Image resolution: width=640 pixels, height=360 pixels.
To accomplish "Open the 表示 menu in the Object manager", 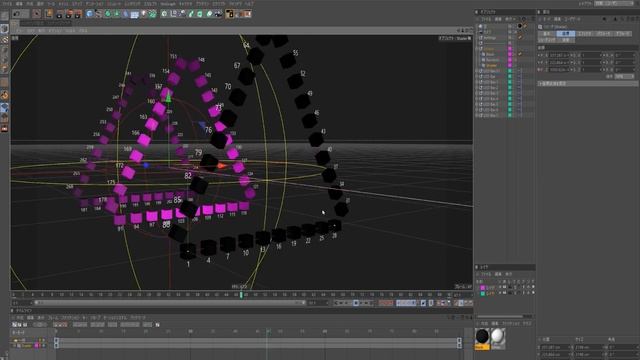I will coord(510,19).
